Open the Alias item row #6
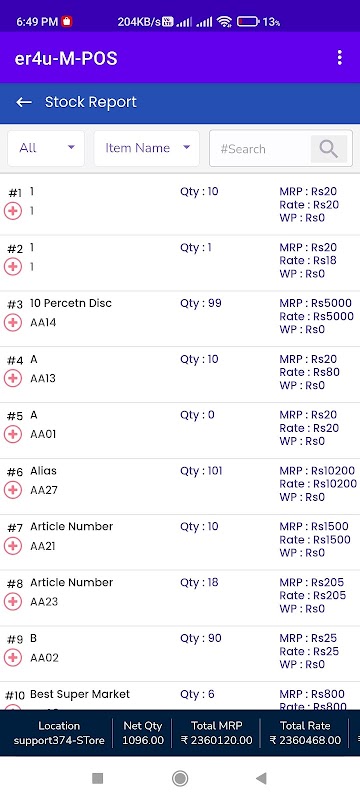360x800 pixels. (180, 486)
